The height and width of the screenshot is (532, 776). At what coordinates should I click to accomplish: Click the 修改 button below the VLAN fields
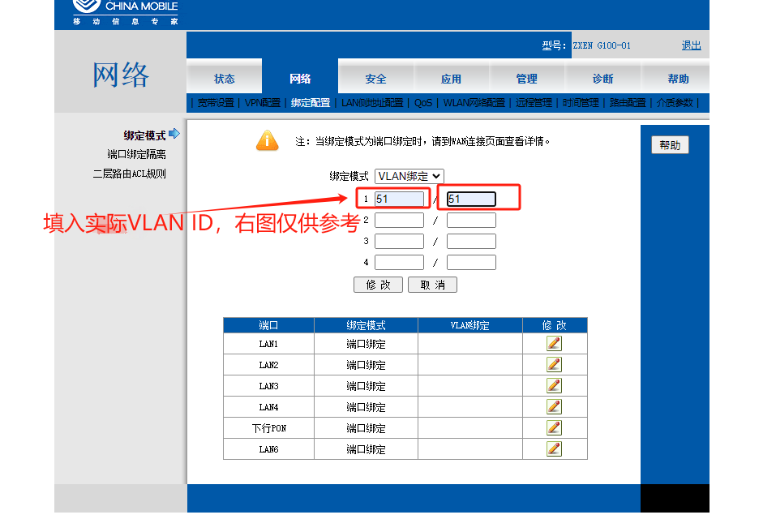coord(378,285)
